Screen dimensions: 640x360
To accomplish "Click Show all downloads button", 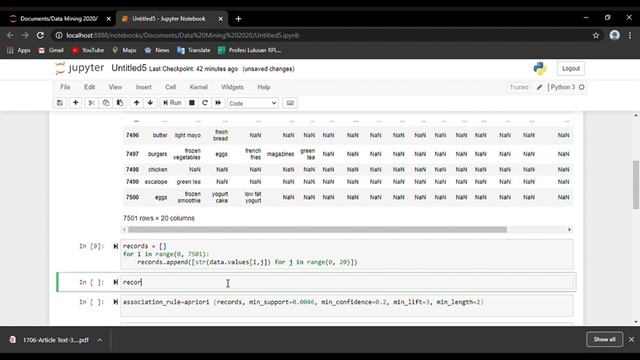I will 604,339.
